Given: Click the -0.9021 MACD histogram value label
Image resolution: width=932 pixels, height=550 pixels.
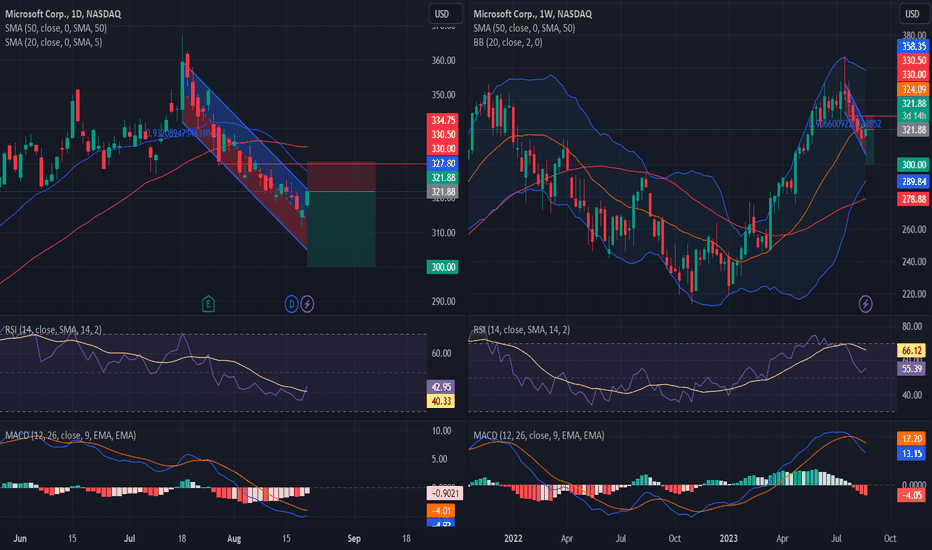Looking at the screenshot, I should click(x=445, y=493).
